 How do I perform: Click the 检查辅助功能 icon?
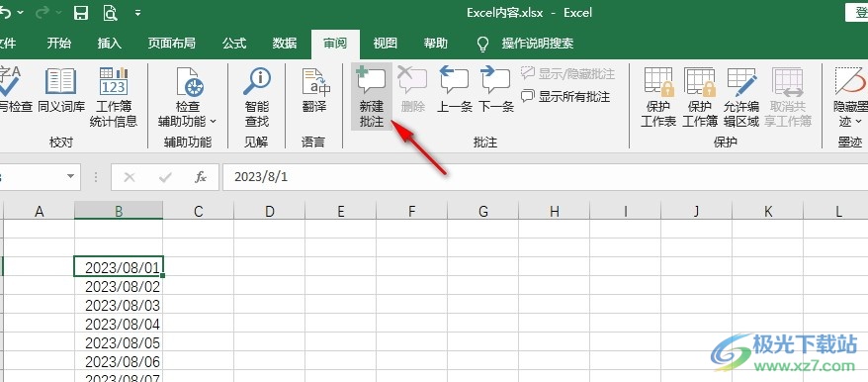click(x=190, y=82)
